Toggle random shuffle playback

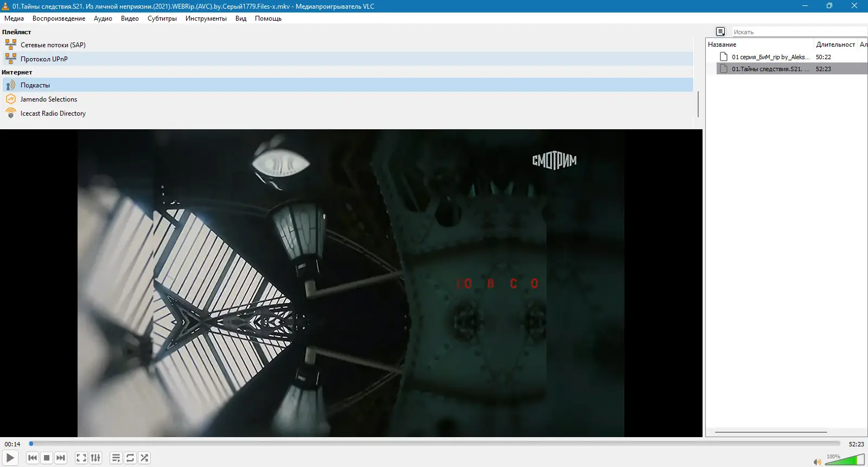pyautogui.click(x=144, y=458)
